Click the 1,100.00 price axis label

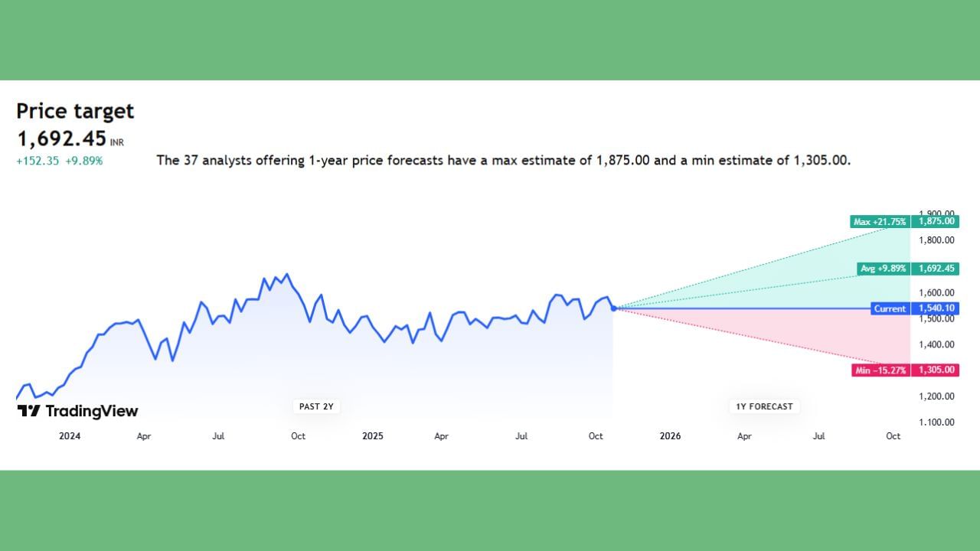click(x=936, y=422)
